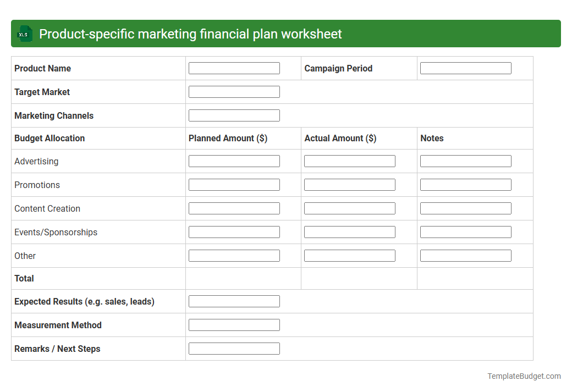Click the Marketing Channels input field
572x392 pixels.
[x=234, y=115]
